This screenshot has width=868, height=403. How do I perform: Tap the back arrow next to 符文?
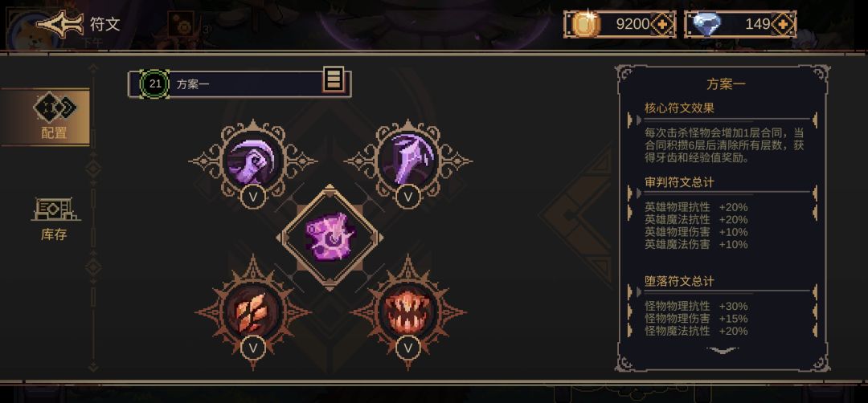[59, 24]
